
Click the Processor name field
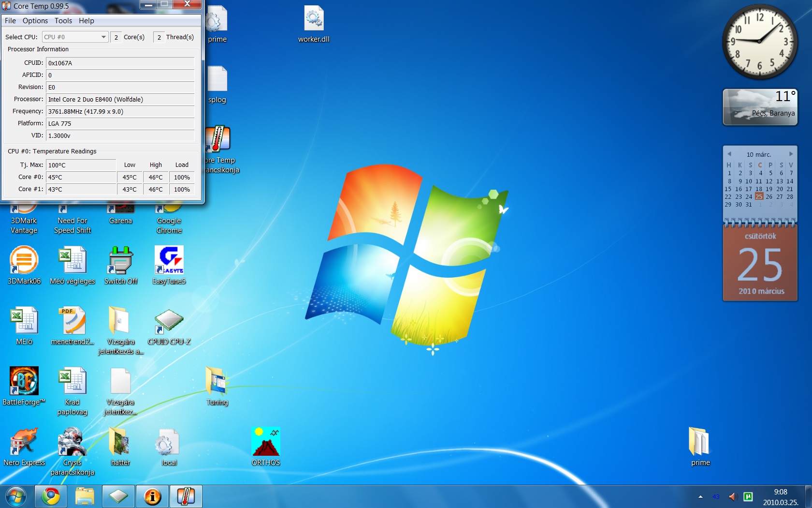(120, 99)
